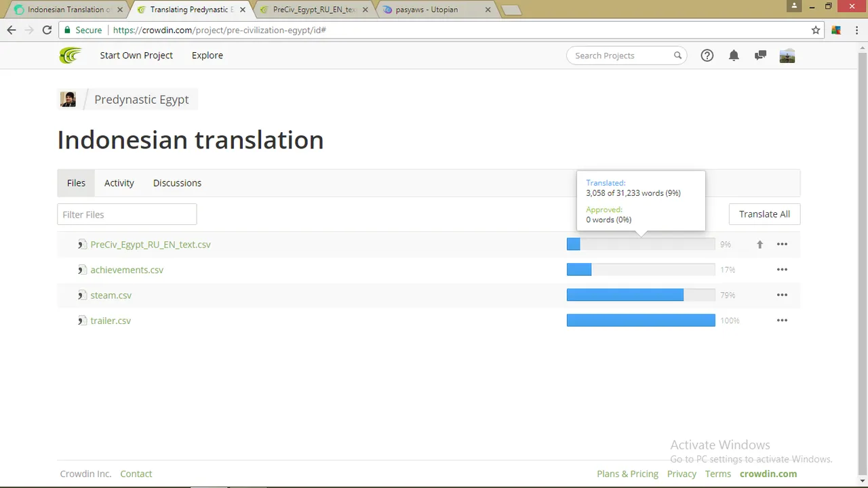Viewport: 868px width, 488px height.
Task: Click achievements.csv 17% progress bar
Action: [641, 270]
